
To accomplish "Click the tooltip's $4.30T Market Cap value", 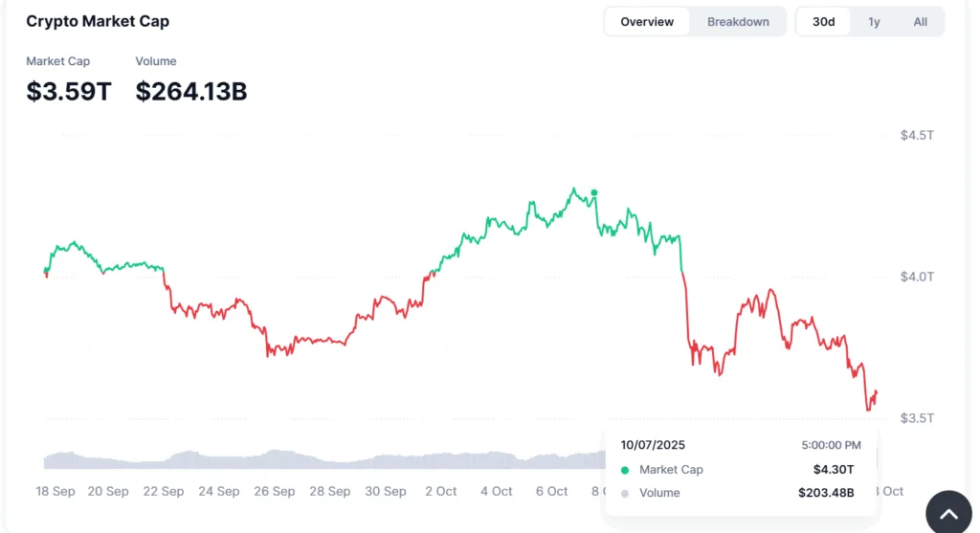I will (x=833, y=470).
